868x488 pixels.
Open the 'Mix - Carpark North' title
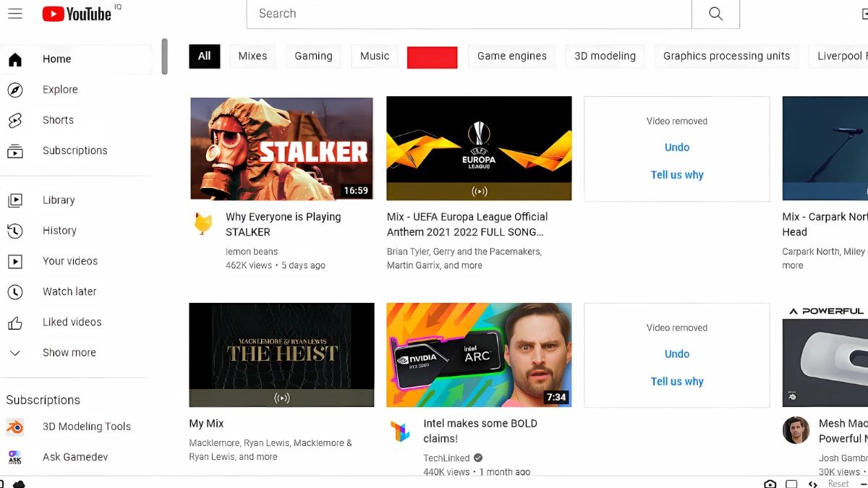click(x=825, y=224)
